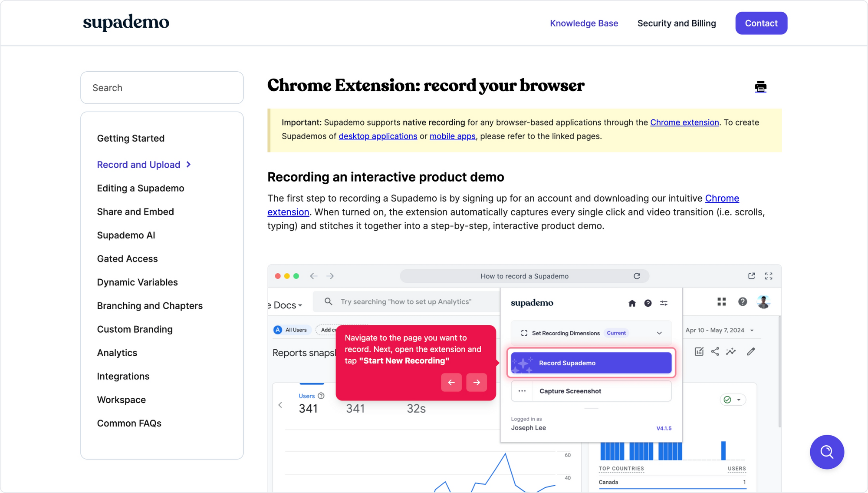Open the Supademo AI section
Viewport: 868px width, 493px height.
[126, 235]
